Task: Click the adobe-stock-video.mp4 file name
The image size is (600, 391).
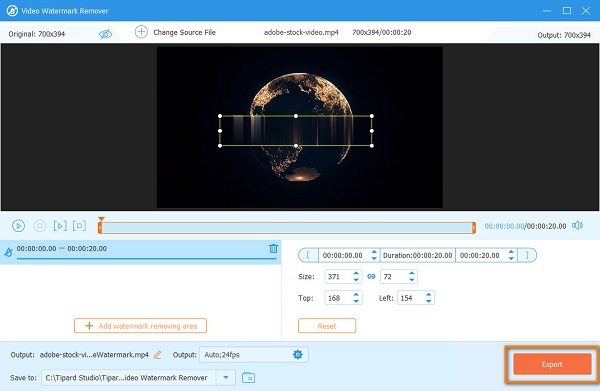Action: pyautogui.click(x=301, y=32)
